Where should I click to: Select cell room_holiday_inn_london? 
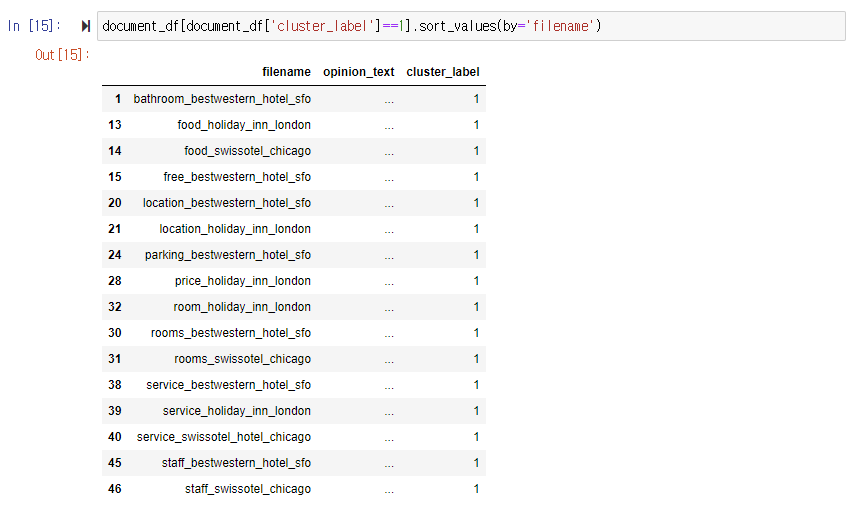[242, 307]
